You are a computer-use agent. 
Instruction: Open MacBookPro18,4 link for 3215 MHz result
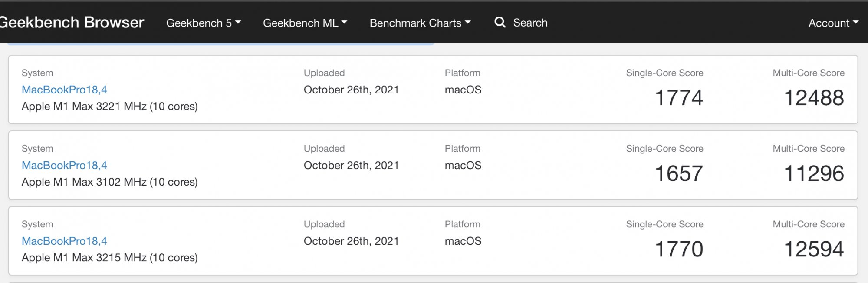point(64,241)
